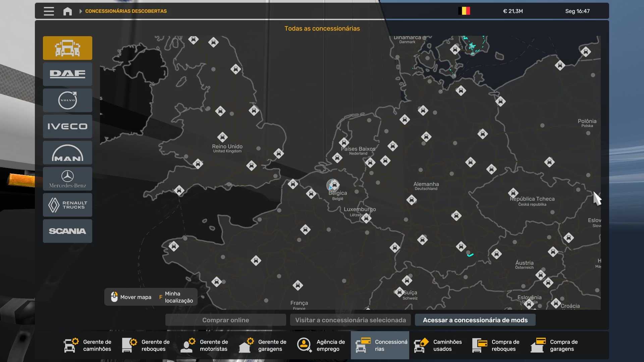Select the Mercedes-Benz brand filter
This screenshot has height=362, width=644.
coord(67,179)
